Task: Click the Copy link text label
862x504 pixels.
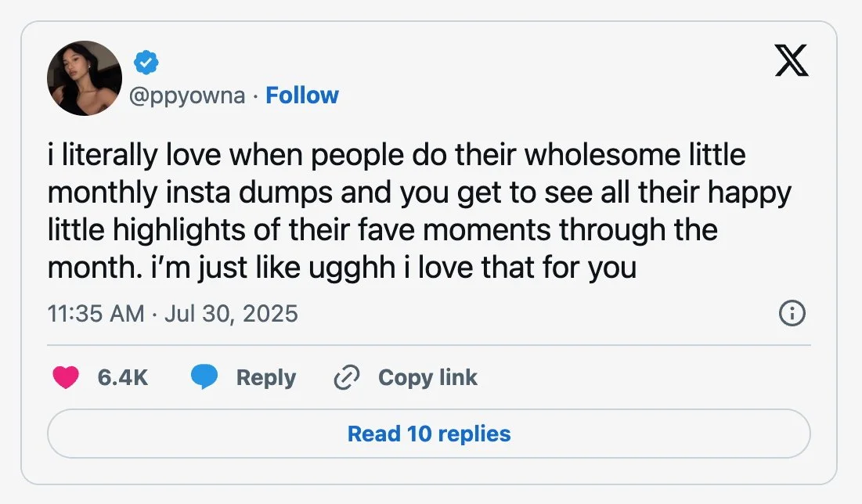Action: (x=427, y=377)
